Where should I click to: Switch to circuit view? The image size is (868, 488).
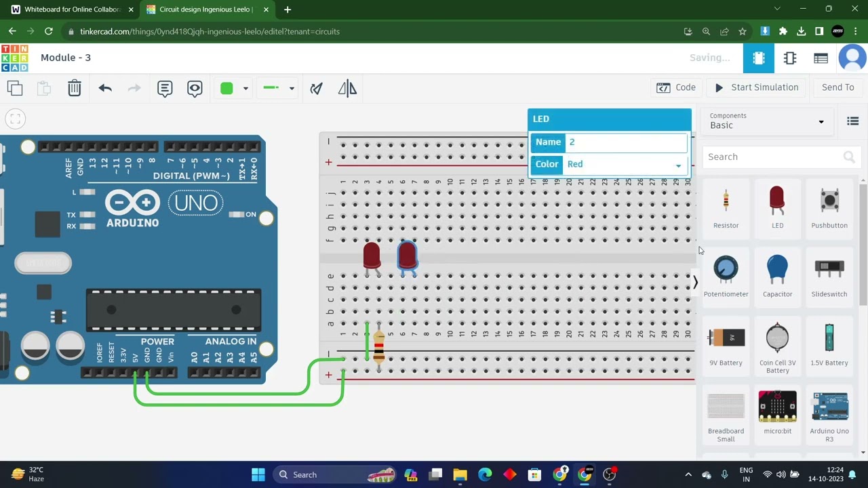(x=758, y=58)
